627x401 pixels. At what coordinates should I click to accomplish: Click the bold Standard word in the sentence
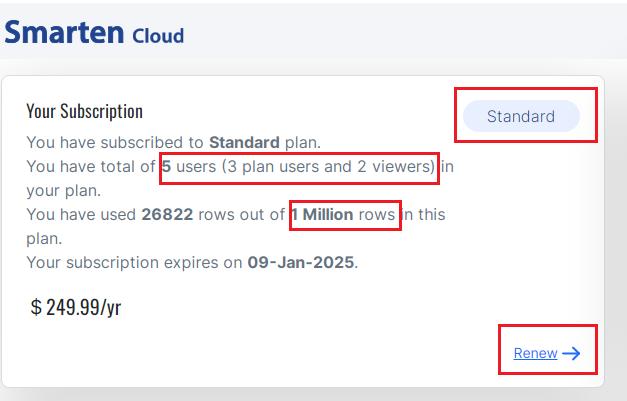pyautogui.click(x=244, y=142)
